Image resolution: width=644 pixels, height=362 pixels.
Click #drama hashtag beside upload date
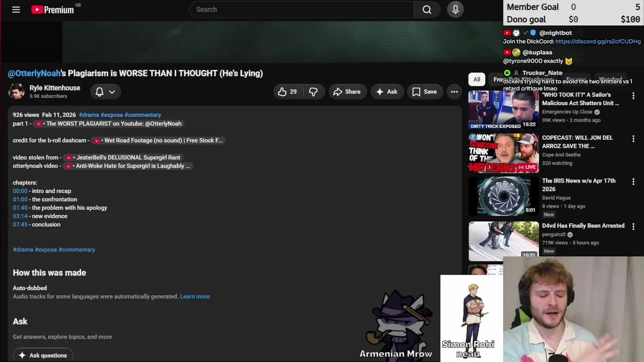[x=89, y=115]
